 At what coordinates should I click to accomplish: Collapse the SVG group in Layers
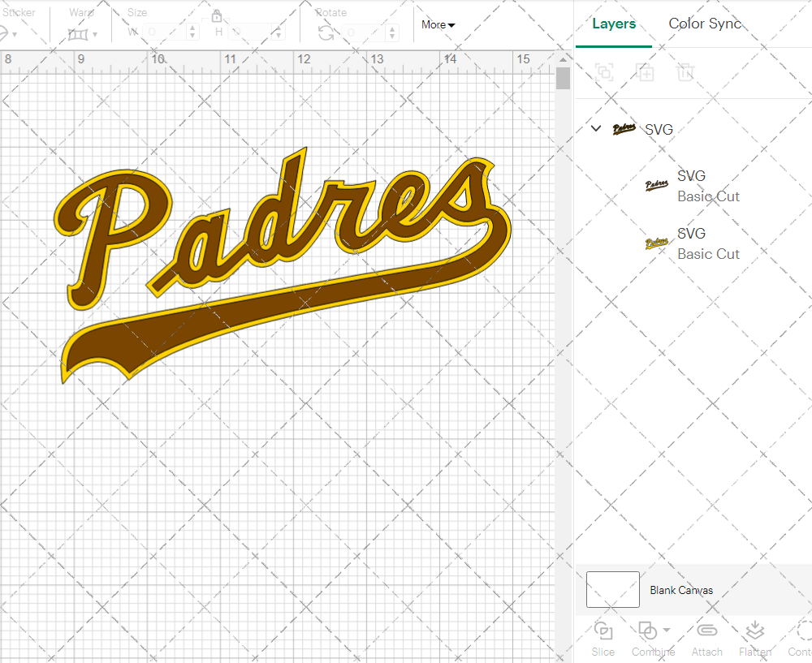click(596, 128)
